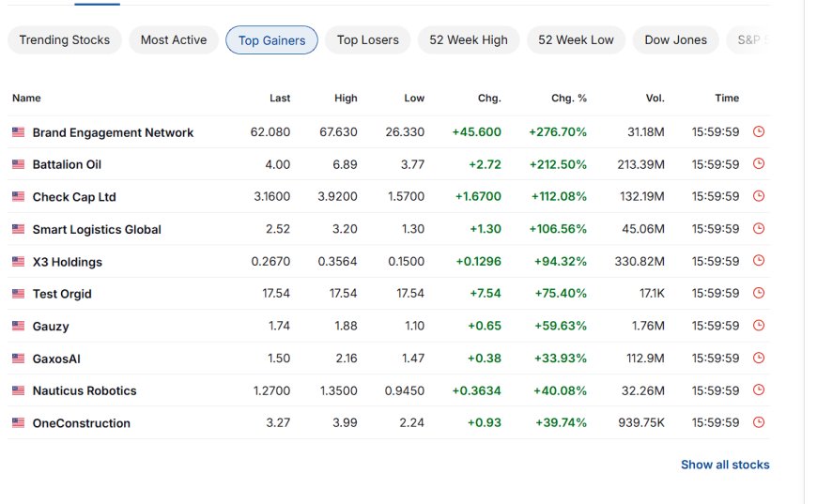Open the Battalion Oil stock link

[67, 164]
